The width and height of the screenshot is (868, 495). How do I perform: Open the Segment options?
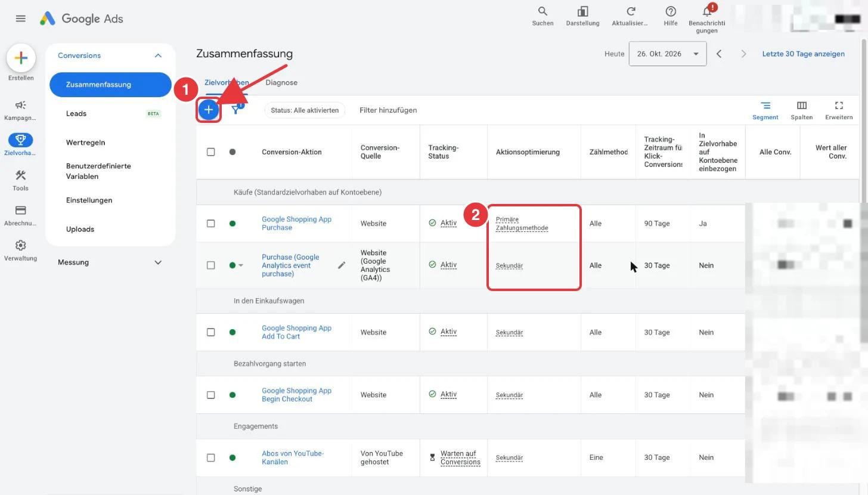(765, 110)
